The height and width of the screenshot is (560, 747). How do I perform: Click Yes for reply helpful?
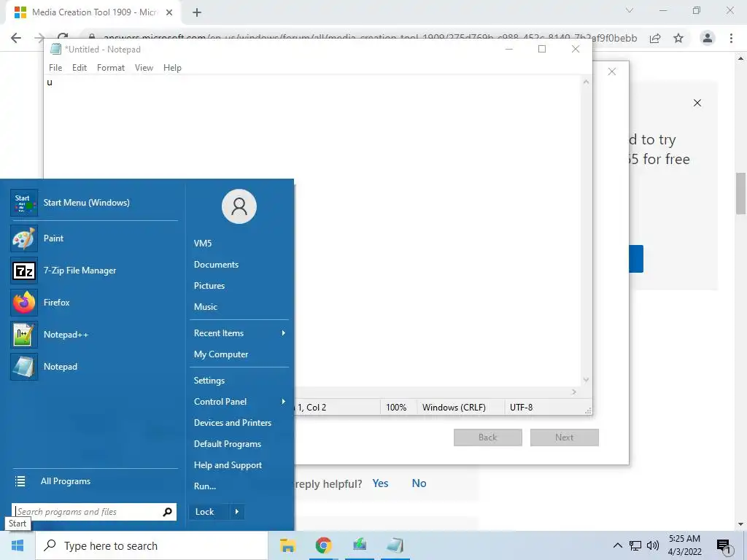pyautogui.click(x=380, y=483)
